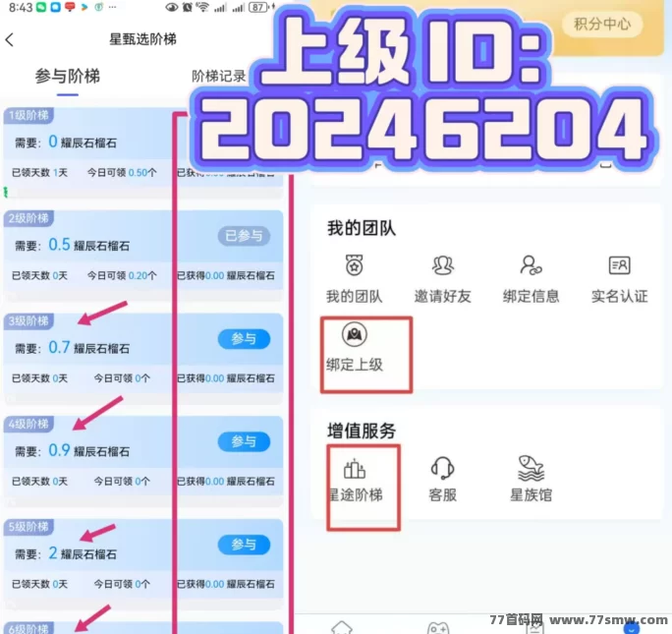
Task: Tap the home icon in bottom navigation
Action: (342, 627)
